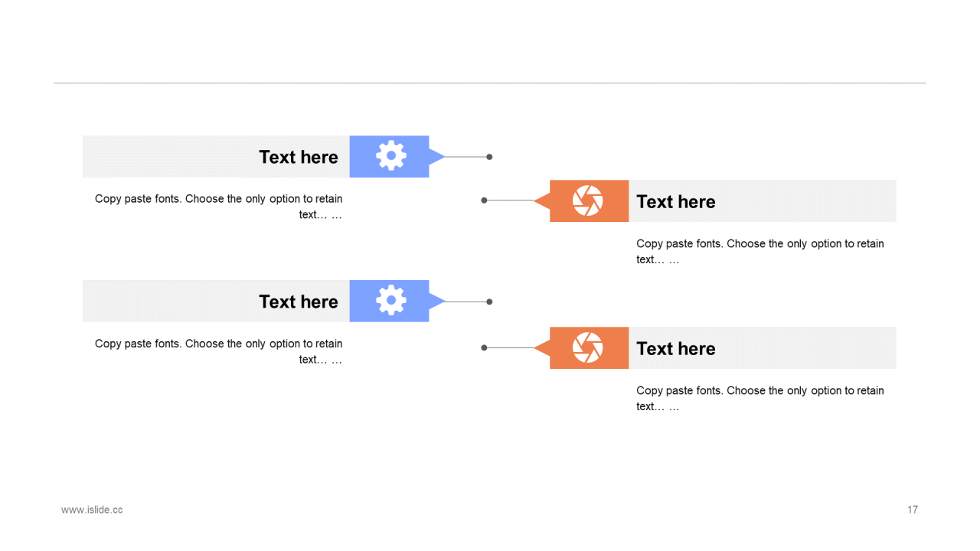Click the lower-left "Text here" heading
The width and height of the screenshot is (980, 551).
point(299,302)
